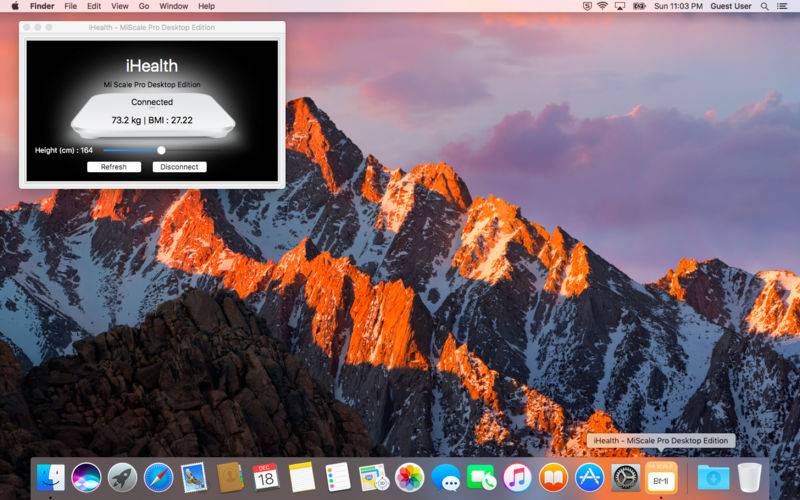The width and height of the screenshot is (800, 500).
Task: Open Contacts address book icon
Action: coord(230,478)
